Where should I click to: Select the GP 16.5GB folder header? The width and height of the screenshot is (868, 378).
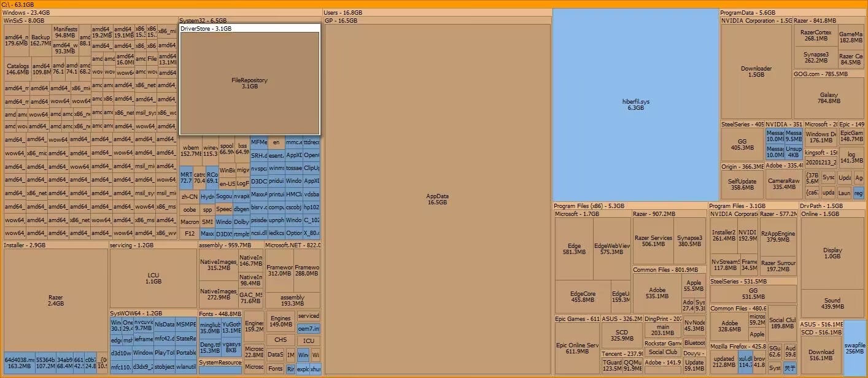[438, 20]
